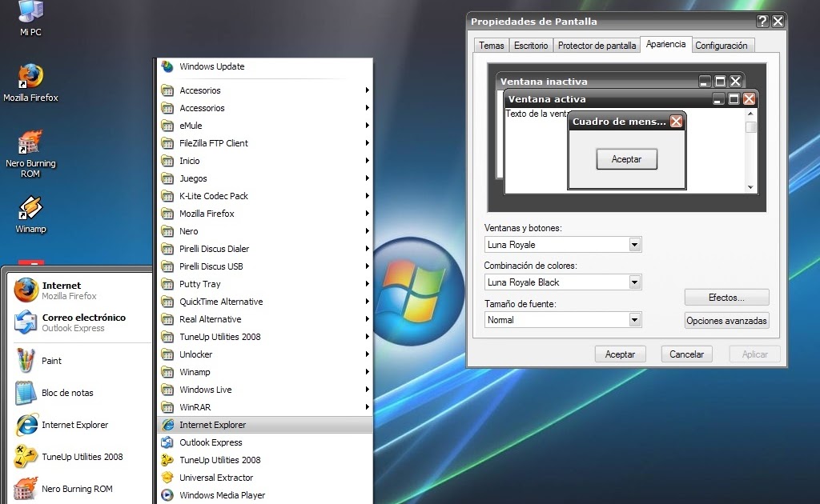
Task: Launch TuneUp Utilities 2008 shortcut in programs submenu
Action: (x=264, y=460)
